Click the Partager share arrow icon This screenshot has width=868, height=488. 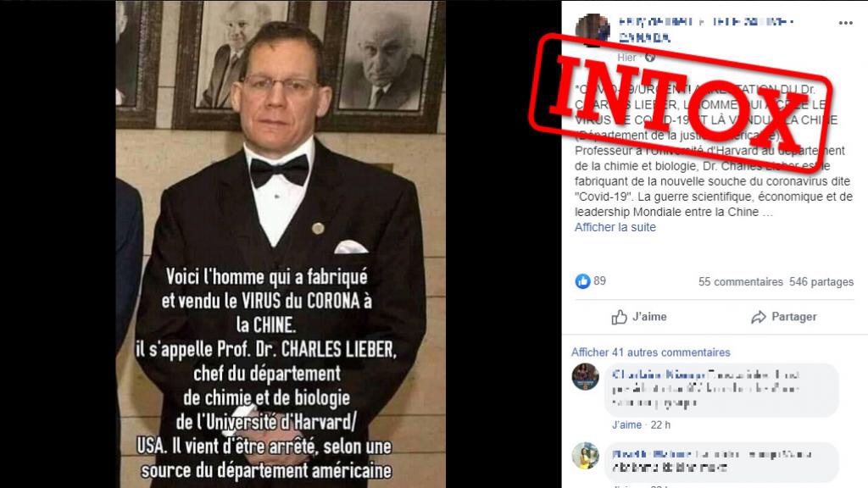click(x=759, y=317)
